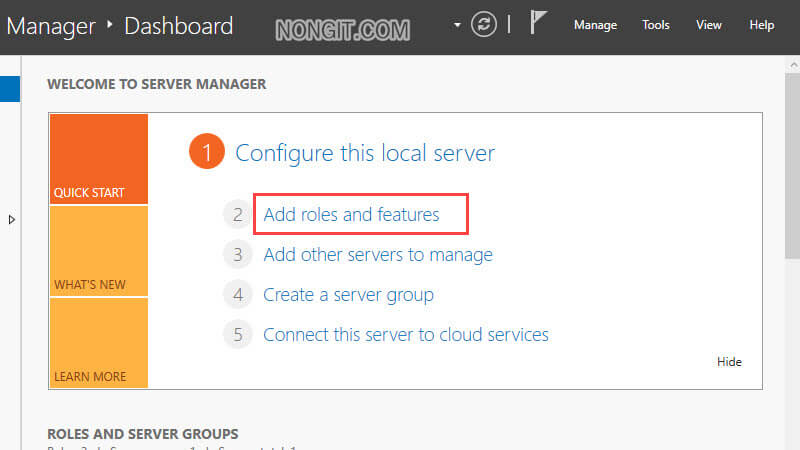The height and width of the screenshot is (450, 800).
Task: Click the Refresh dashboard icon
Action: 483,24
